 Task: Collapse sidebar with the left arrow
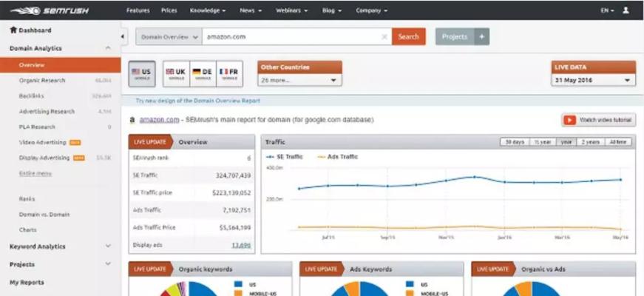[123, 36]
